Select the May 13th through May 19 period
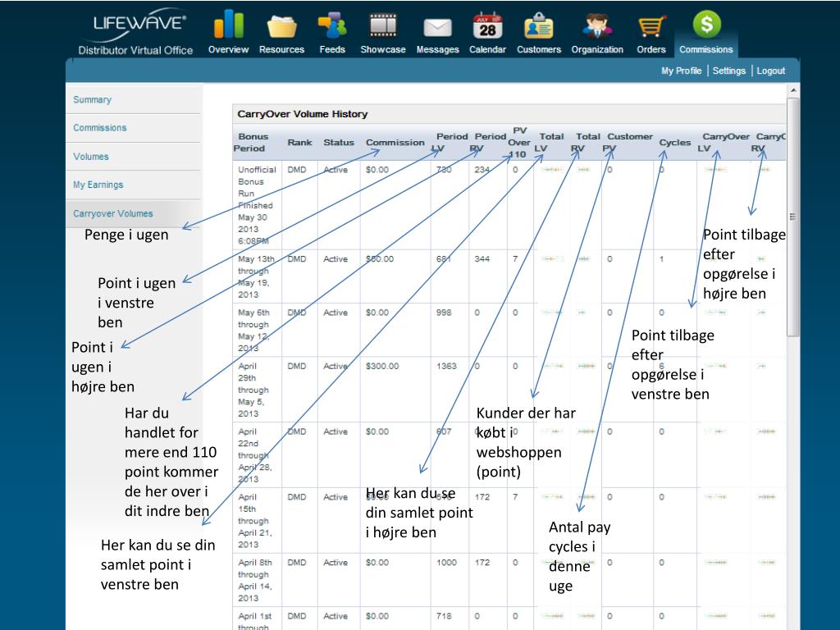The image size is (840, 630). pos(257,277)
